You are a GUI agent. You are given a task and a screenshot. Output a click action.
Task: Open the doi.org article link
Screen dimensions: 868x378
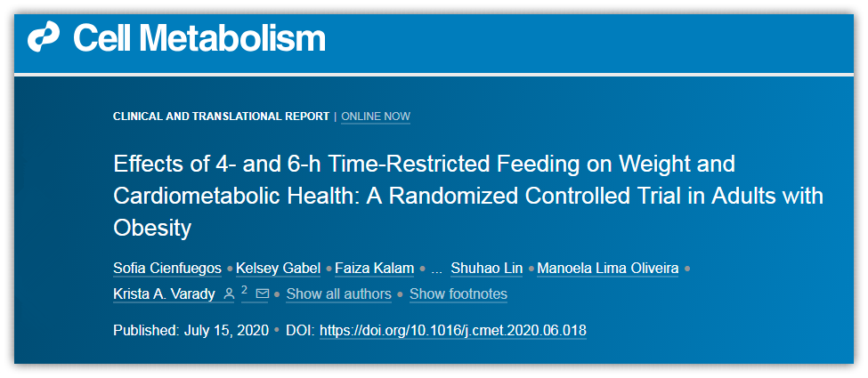coord(453,331)
